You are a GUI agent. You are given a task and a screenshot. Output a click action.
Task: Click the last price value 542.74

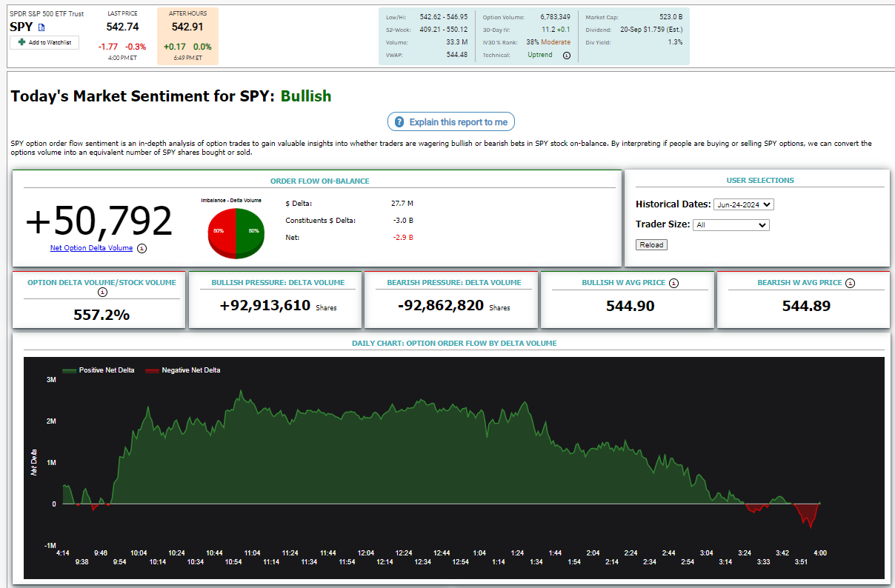click(x=123, y=27)
